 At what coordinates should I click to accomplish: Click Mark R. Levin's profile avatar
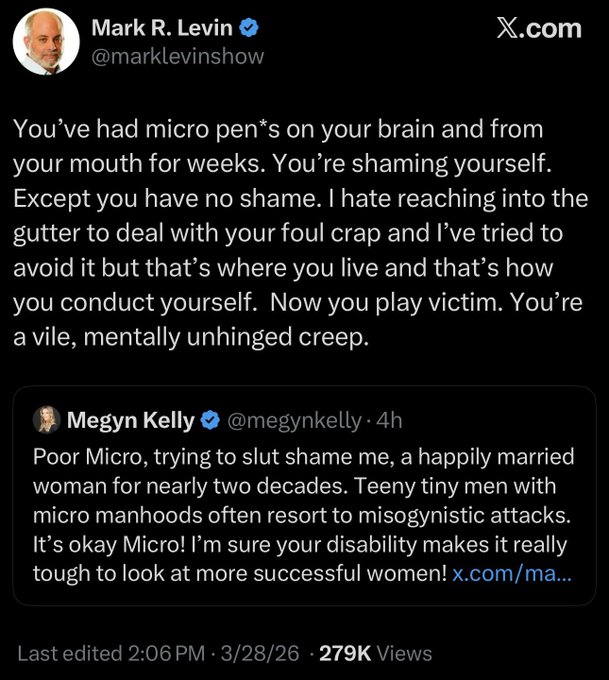(45, 42)
